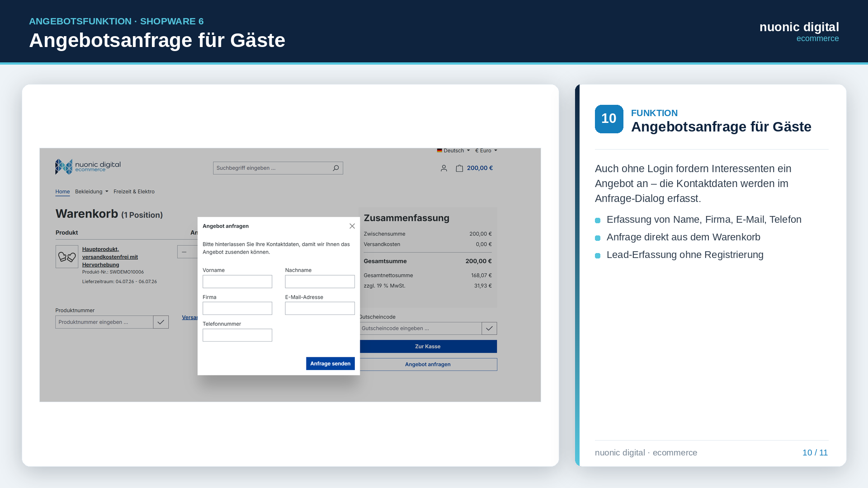
Task: Close the Angebot anfragen dialog
Action: click(352, 226)
